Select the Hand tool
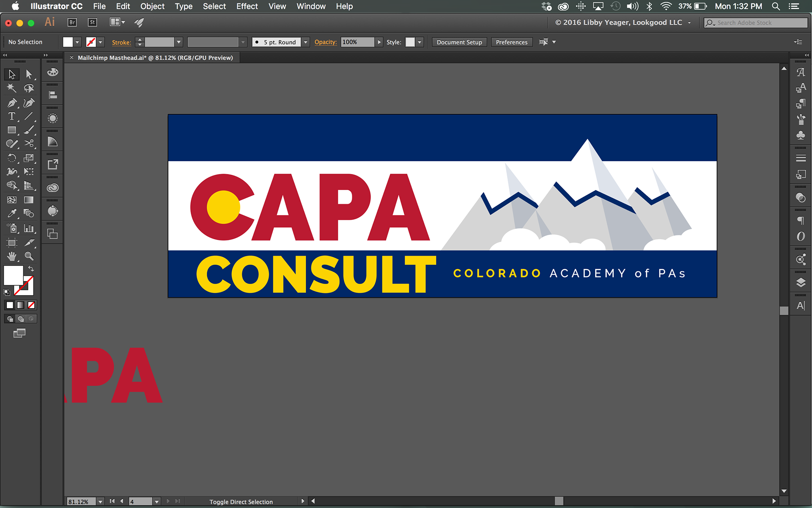Viewport: 812px width, 508px height. pyautogui.click(x=12, y=256)
